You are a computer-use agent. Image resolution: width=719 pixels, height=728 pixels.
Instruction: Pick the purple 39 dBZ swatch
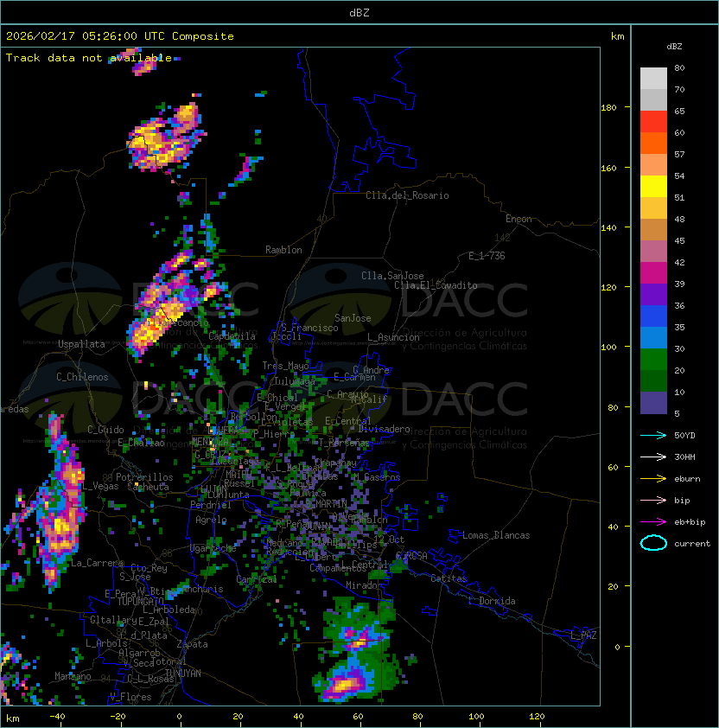tap(653, 295)
